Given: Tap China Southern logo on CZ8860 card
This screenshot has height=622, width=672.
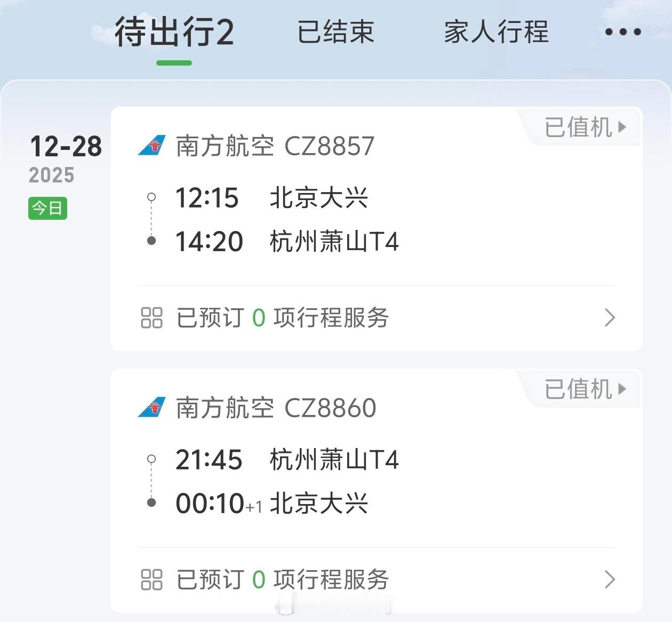Looking at the screenshot, I should [x=151, y=407].
